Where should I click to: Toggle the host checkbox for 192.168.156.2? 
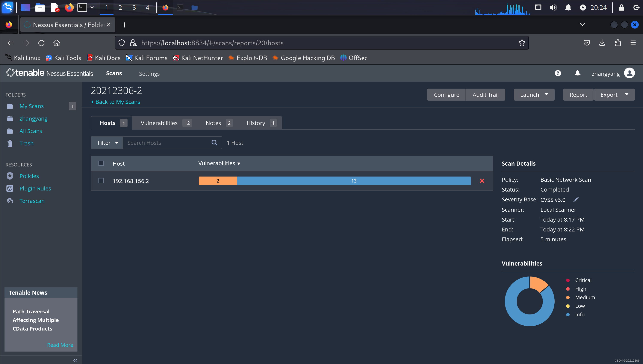point(101,180)
